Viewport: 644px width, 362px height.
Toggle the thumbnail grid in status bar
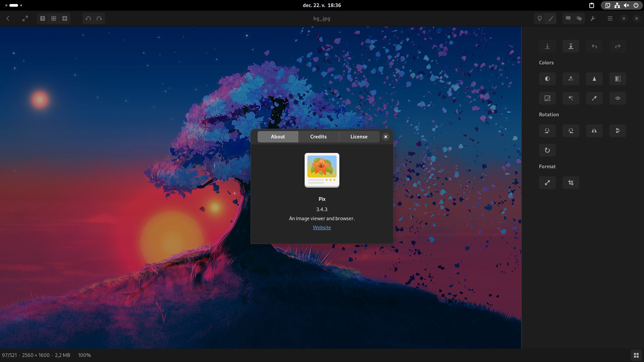pyautogui.click(x=636, y=355)
